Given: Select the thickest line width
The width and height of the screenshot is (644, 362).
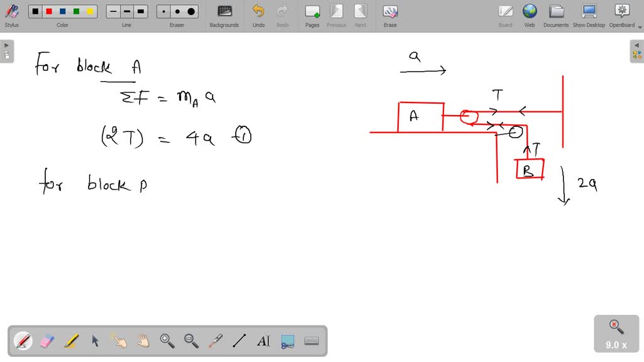Looking at the screenshot, I should (140, 11).
